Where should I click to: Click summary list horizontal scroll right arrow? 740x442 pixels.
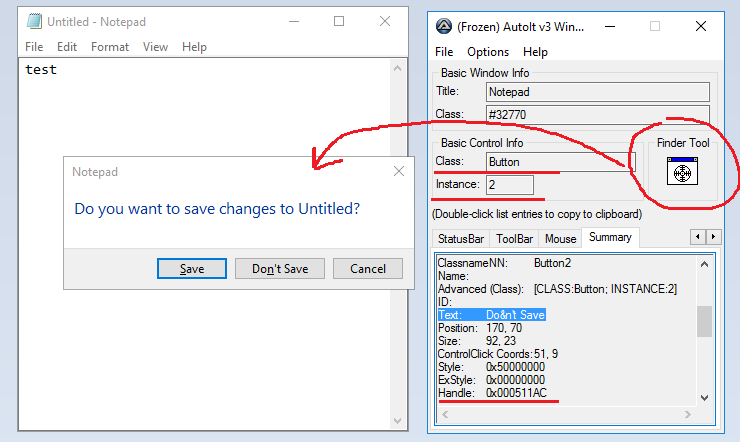(688, 415)
